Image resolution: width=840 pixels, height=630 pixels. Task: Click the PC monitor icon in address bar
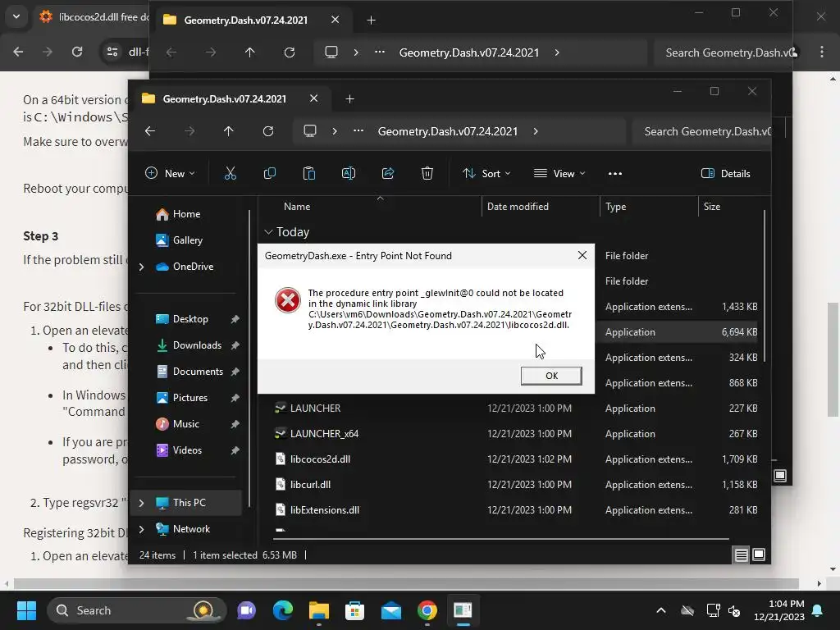tap(309, 131)
